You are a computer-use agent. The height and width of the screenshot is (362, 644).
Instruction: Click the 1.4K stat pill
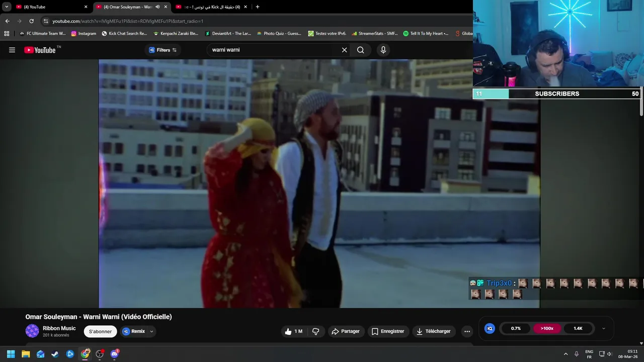point(578,328)
